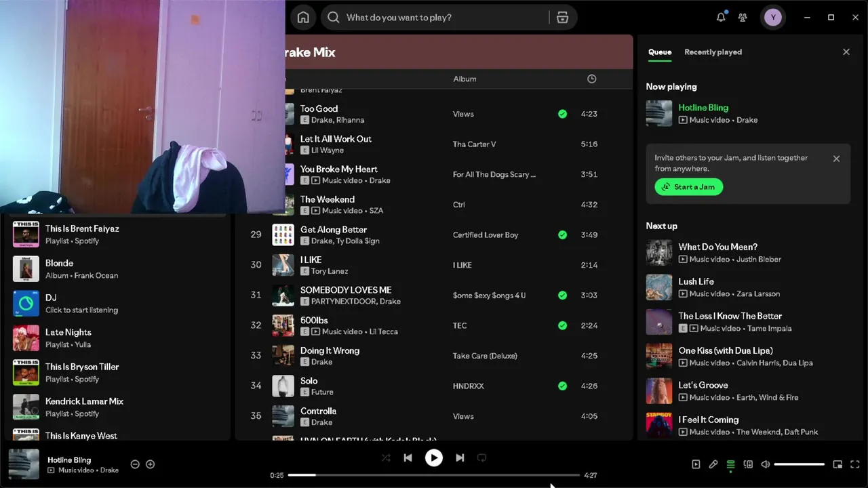Select the Queue tab
The width and height of the screenshot is (868, 488).
(660, 52)
